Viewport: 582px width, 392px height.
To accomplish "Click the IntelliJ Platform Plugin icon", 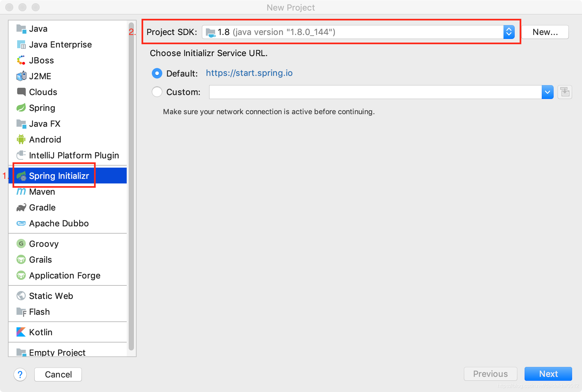I will [21, 155].
